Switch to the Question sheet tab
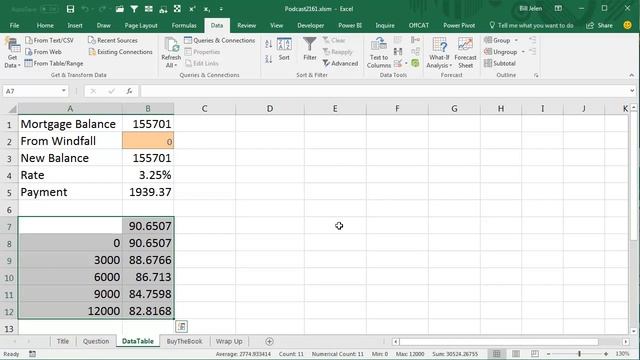Image resolution: width=640 pixels, height=360 pixels. (96, 341)
